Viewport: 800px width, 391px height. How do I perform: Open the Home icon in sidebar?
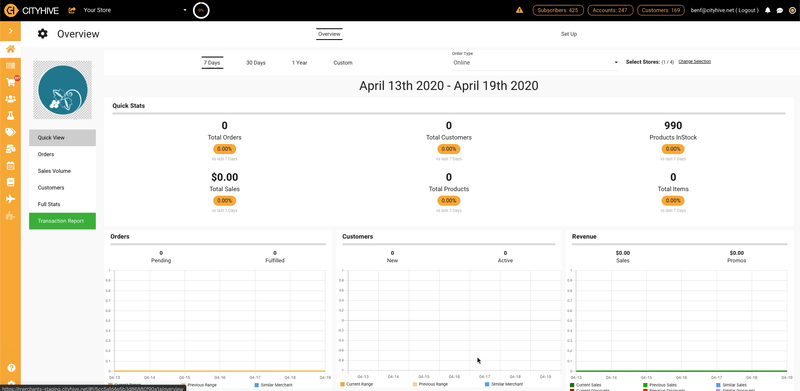point(10,49)
